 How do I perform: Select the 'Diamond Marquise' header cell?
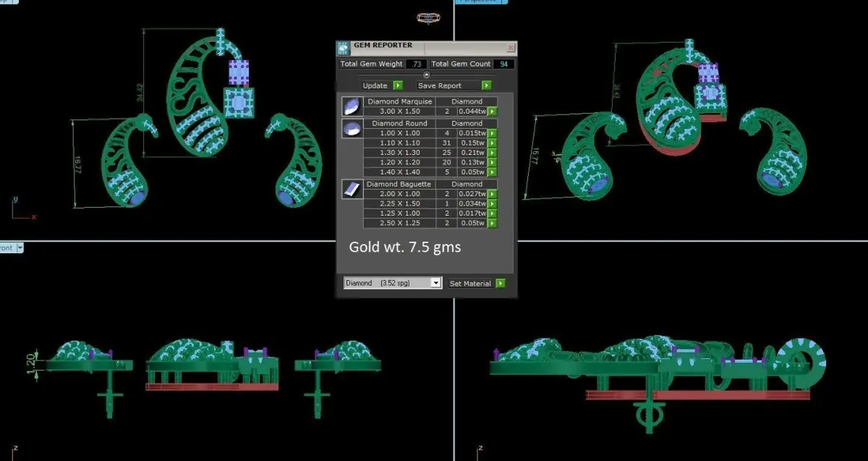tap(399, 102)
